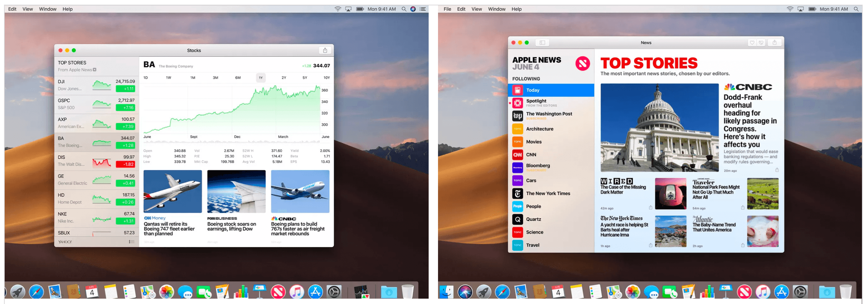868x304 pixels.
Task: Click the share button in News toolbar
Action: click(x=774, y=43)
